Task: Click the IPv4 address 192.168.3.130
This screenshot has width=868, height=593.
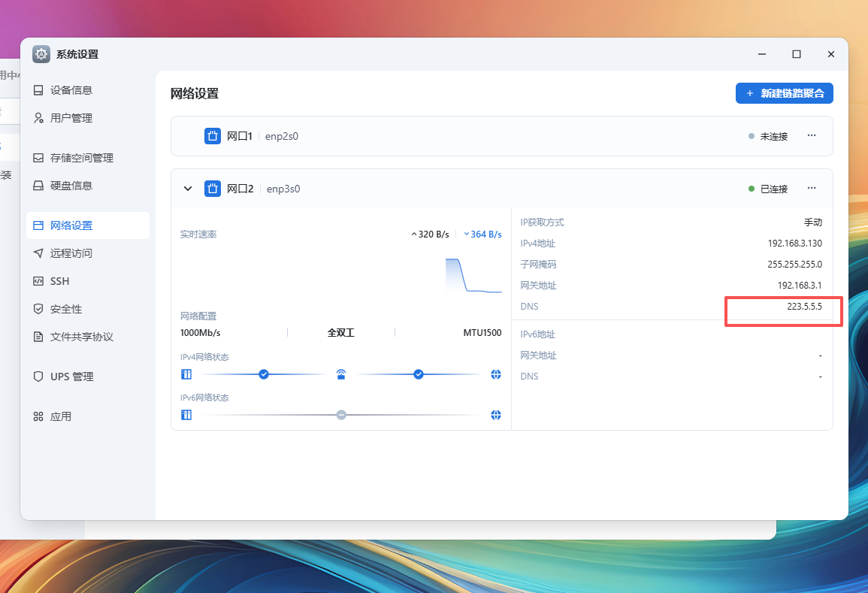Action: (x=795, y=243)
